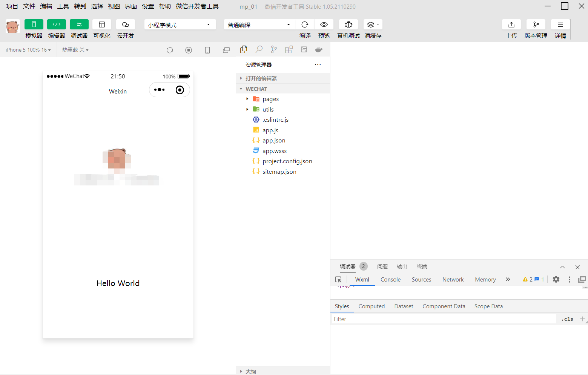Click the element inspector picker icon

coord(338,280)
